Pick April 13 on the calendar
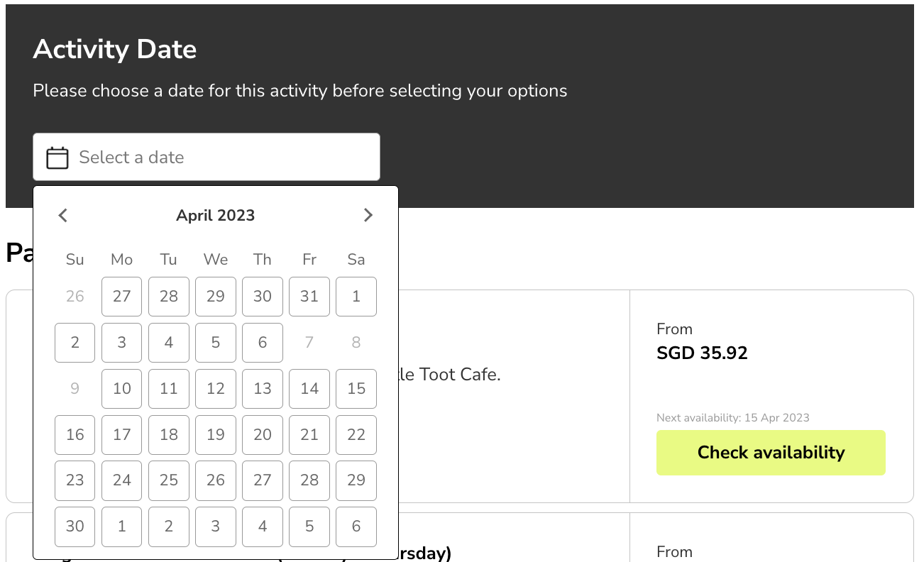The width and height of the screenshot is (924, 562). coord(263,389)
